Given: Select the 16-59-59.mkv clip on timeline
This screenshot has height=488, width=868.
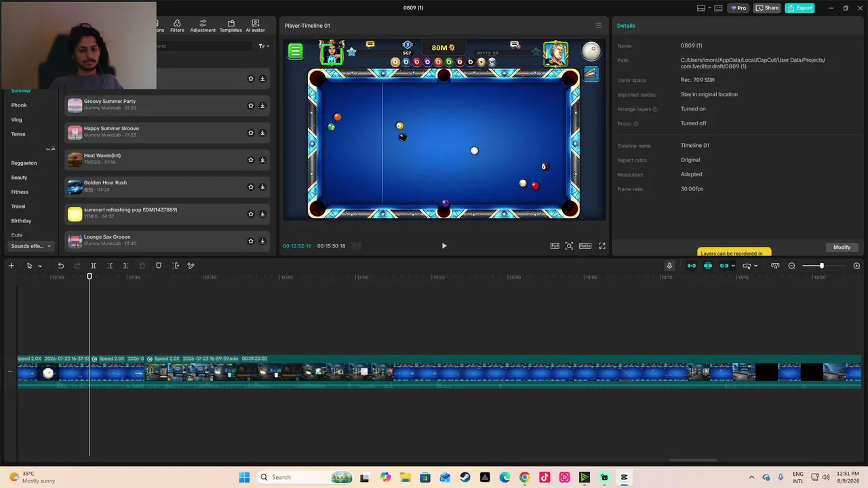Looking at the screenshot, I should pyautogui.click(x=504, y=370).
